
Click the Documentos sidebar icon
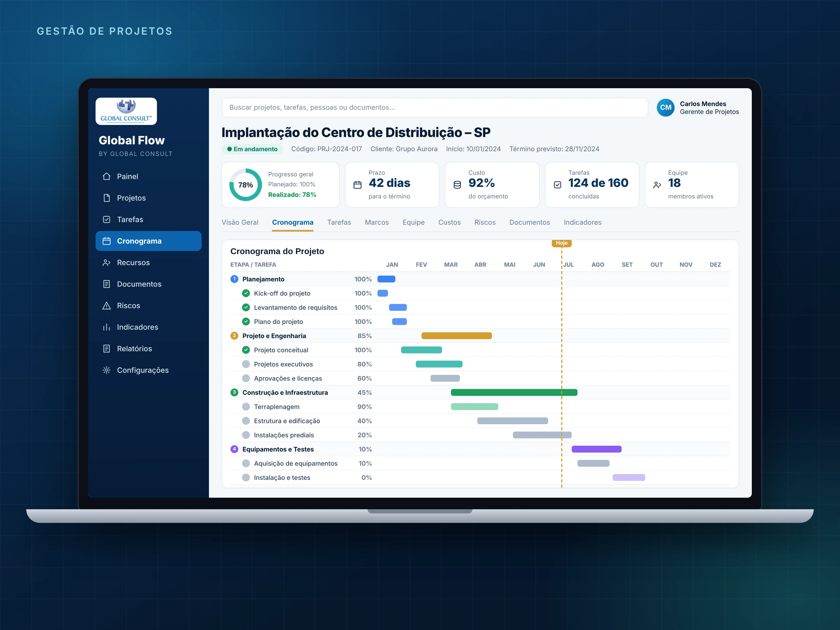(107, 284)
